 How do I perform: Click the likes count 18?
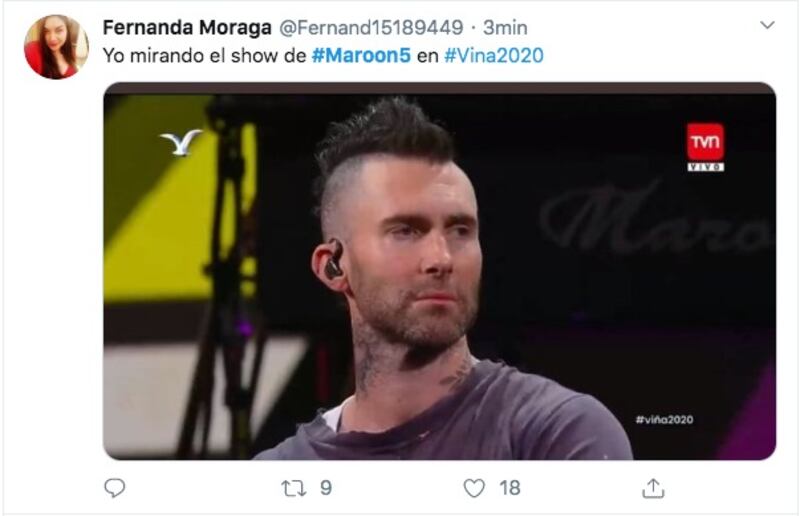(x=510, y=488)
